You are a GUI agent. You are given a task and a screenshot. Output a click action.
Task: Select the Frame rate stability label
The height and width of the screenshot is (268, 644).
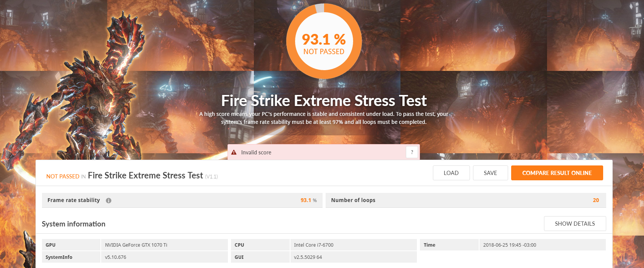(x=74, y=200)
